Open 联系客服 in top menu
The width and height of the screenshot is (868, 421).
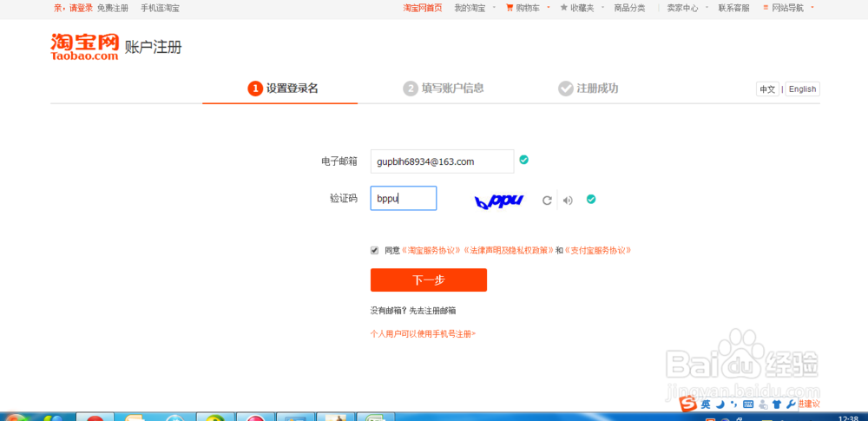(x=734, y=9)
